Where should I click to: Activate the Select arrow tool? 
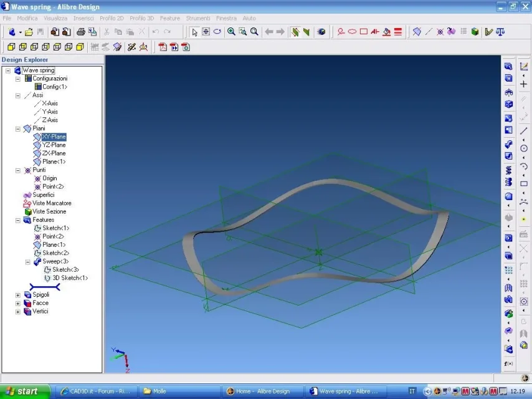coord(194,32)
